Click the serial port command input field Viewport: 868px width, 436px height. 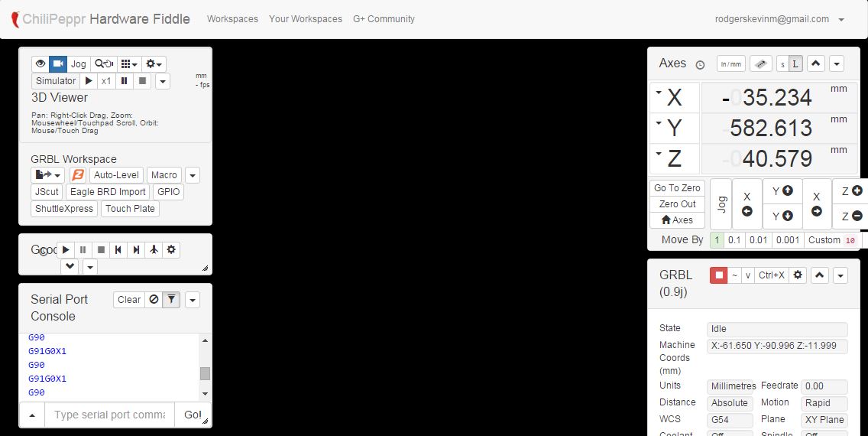click(109, 415)
